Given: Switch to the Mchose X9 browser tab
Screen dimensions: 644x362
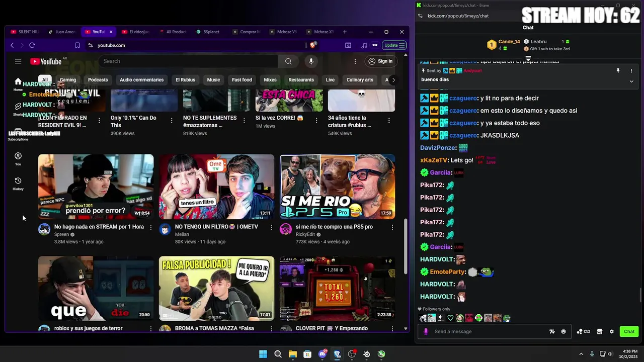Looking at the screenshot, I should pyautogui.click(x=320, y=32).
